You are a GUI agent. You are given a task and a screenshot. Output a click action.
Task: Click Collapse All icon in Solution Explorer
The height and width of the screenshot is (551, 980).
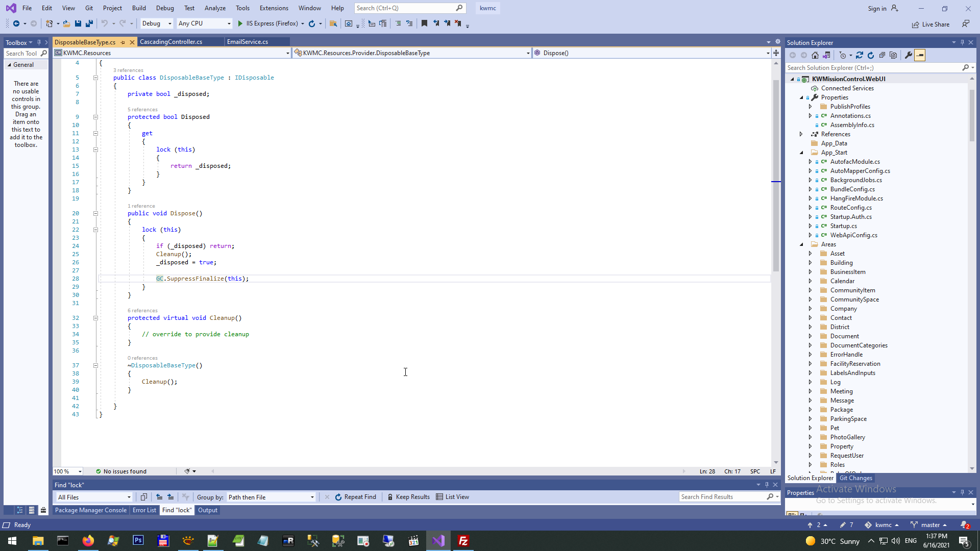(x=882, y=55)
